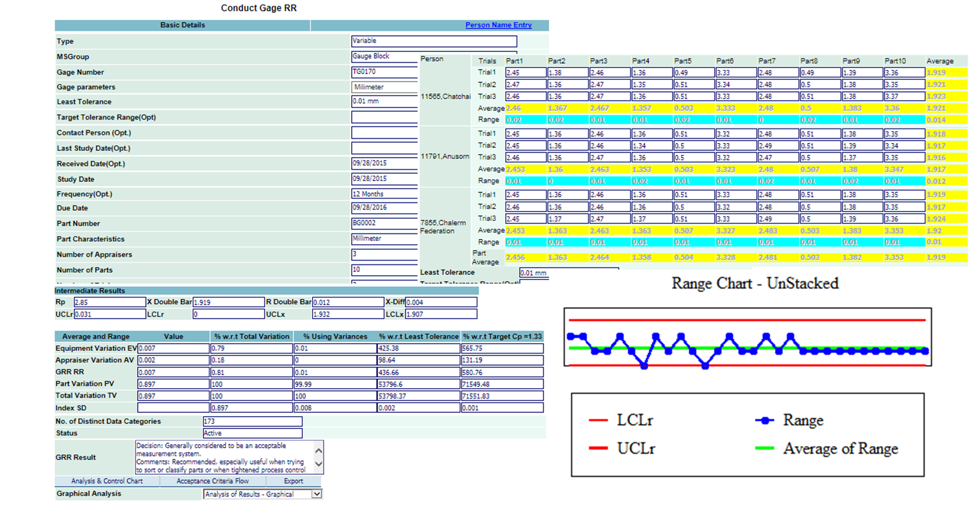Click the Status field showing Active
Viewport: 980px width, 517px height.
click(253, 433)
